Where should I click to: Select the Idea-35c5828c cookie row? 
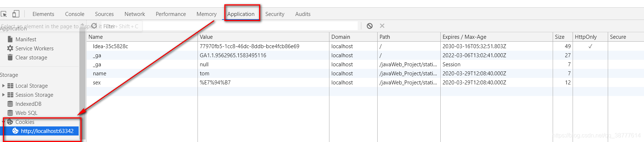point(365,46)
